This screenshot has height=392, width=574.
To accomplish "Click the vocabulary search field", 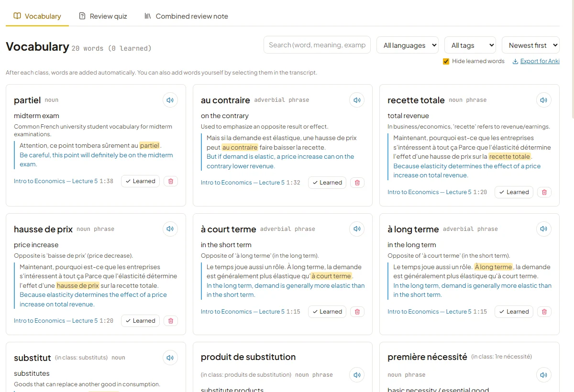I will [317, 45].
